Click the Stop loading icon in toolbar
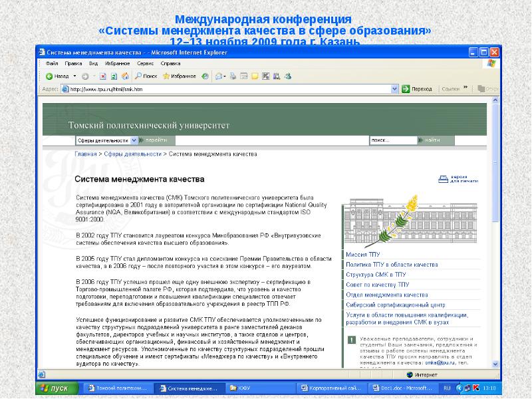This screenshot has height=399, width=532. 104,76
